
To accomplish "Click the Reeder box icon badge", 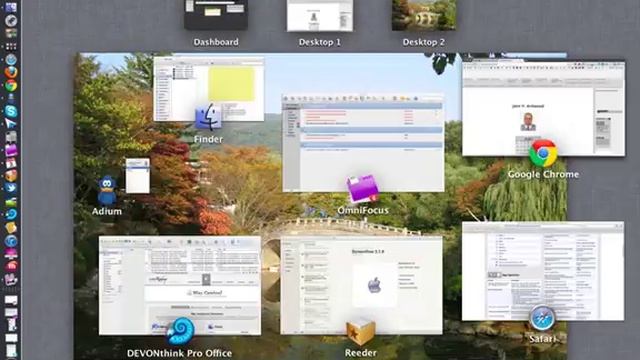I will tap(361, 332).
